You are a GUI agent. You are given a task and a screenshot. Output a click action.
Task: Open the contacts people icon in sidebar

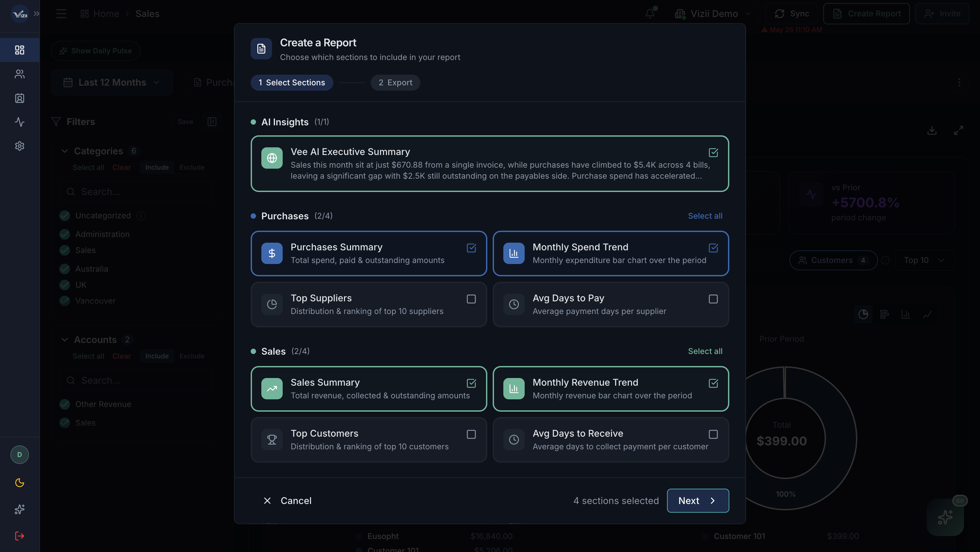coord(19,74)
